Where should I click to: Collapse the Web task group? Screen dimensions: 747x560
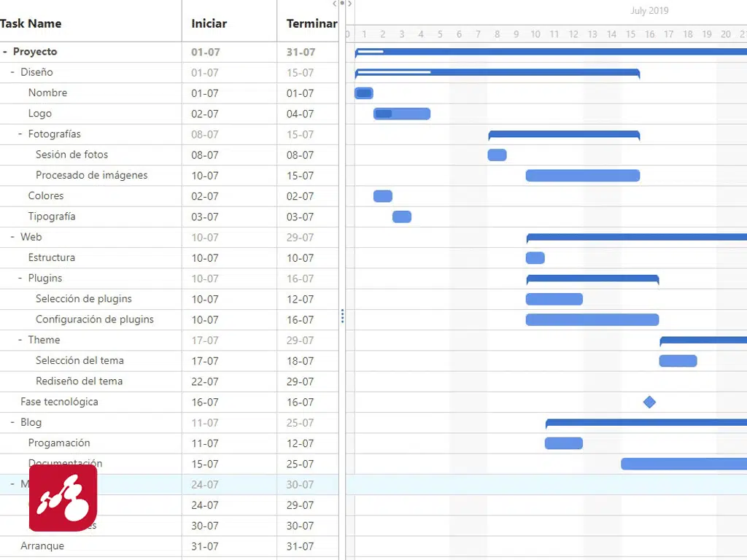(x=12, y=237)
